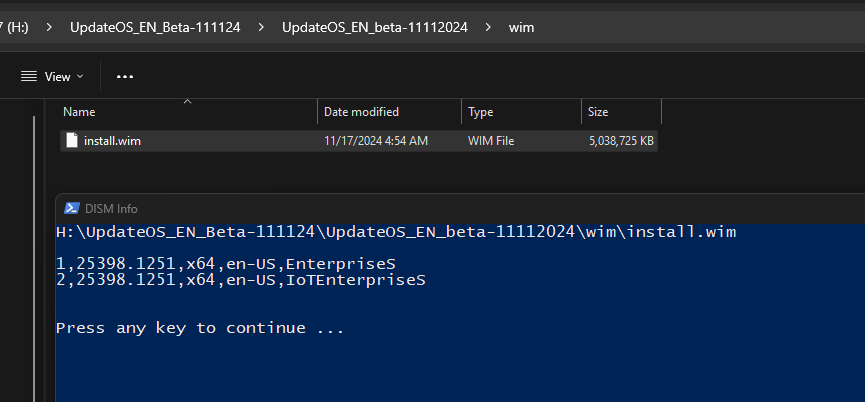Sort by Type column header
Screen dimensions: 865x402
point(480,112)
